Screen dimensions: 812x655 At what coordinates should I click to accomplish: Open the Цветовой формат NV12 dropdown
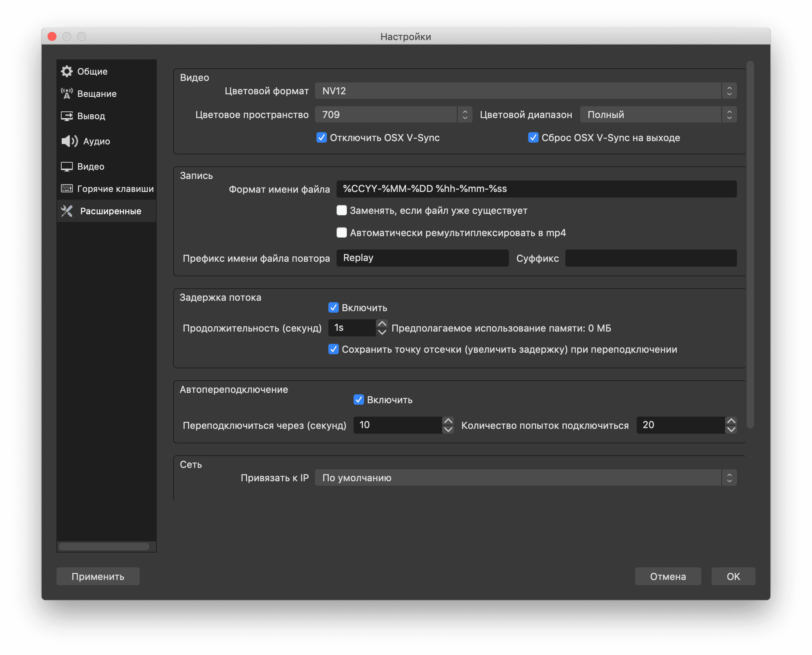(525, 91)
